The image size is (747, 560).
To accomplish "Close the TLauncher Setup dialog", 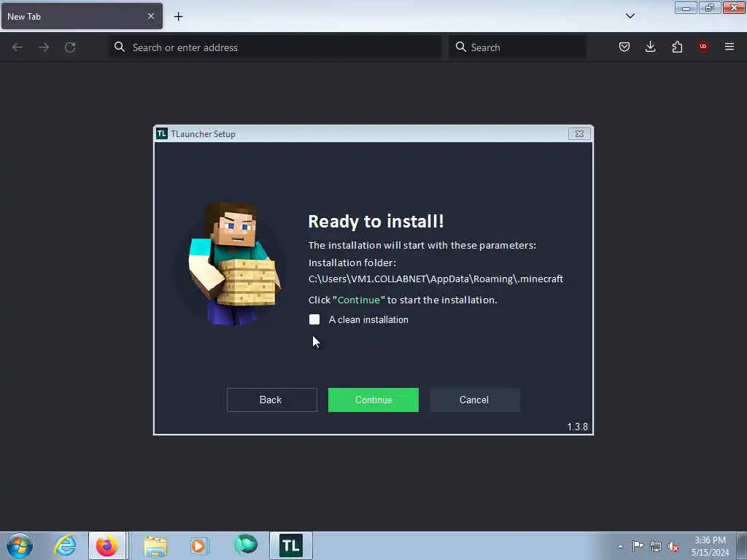I will click(579, 134).
